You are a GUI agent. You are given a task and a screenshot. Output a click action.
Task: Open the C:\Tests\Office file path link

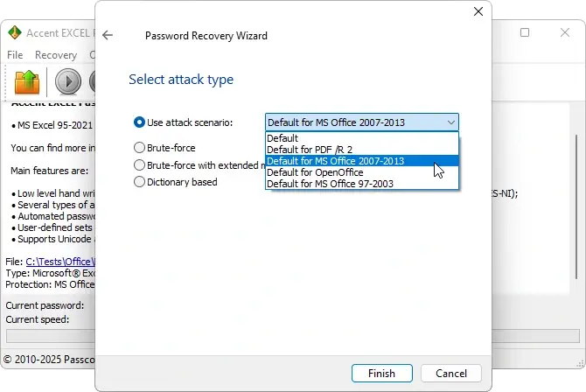tap(60, 262)
